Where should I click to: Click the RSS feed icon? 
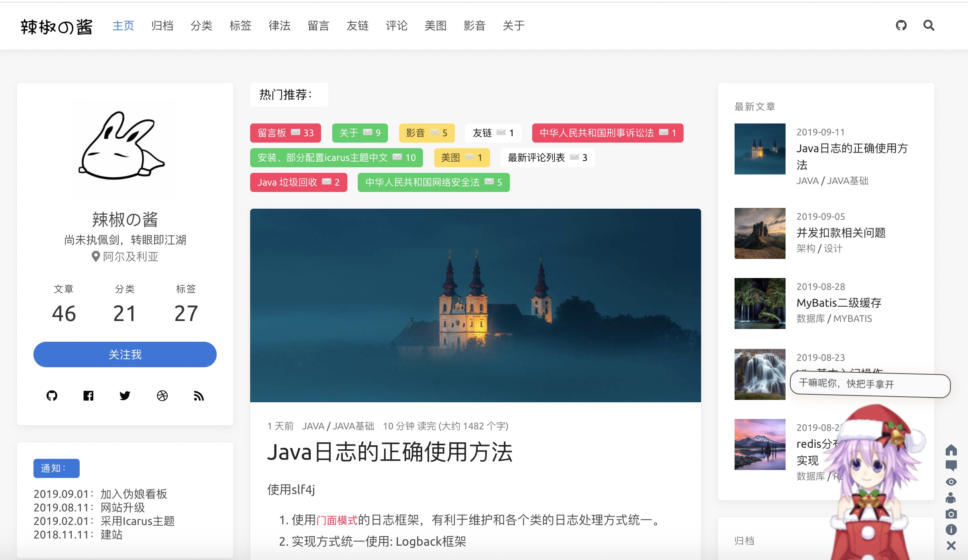pyautogui.click(x=199, y=396)
